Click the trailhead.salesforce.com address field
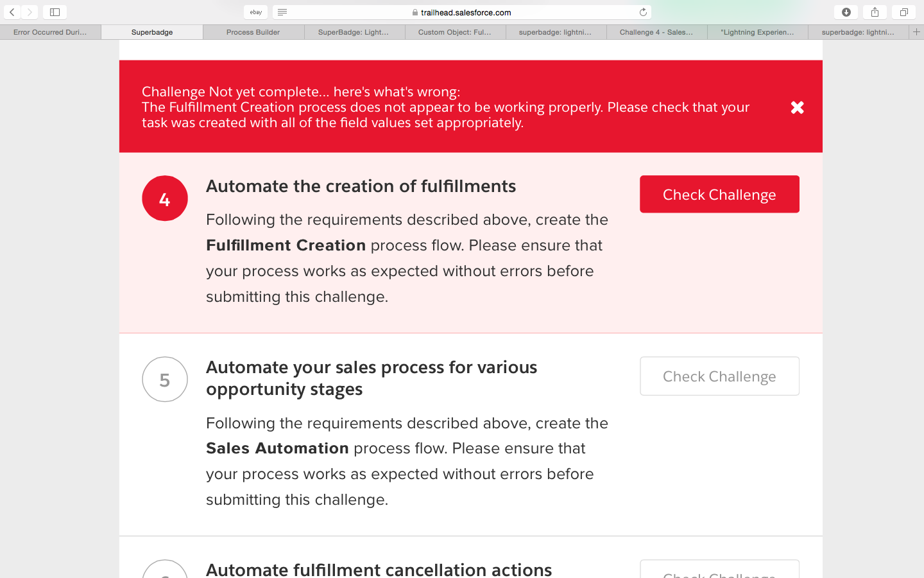Screen dimensions: 924x578 (x=466, y=12)
